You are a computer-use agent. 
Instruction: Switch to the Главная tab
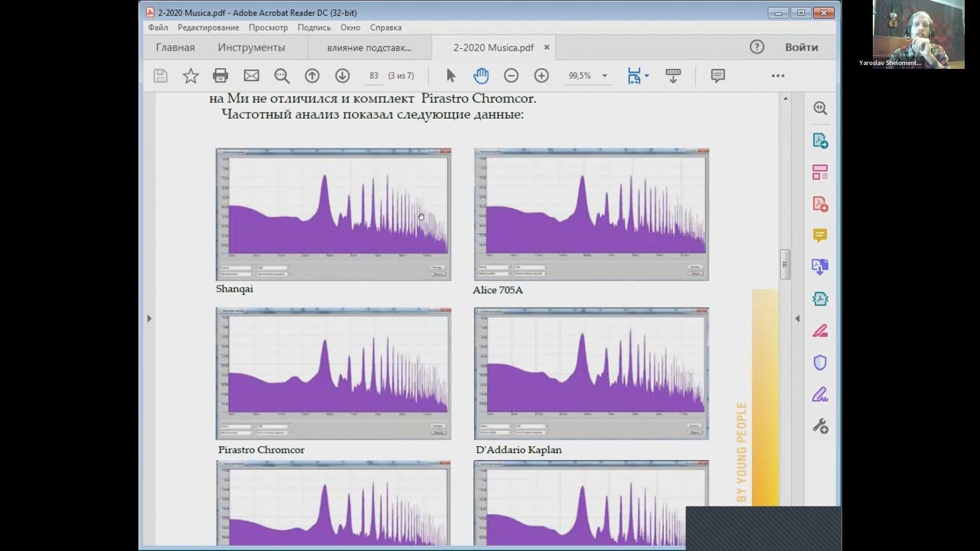pyautogui.click(x=175, y=47)
